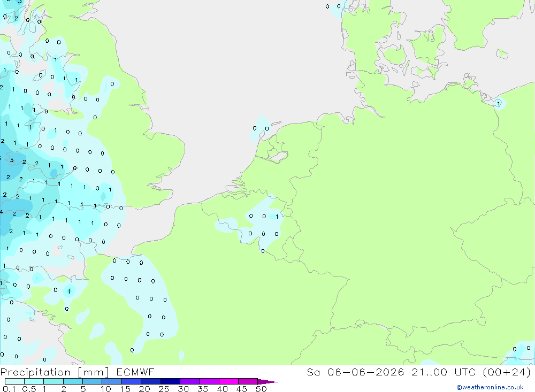The image size is (535, 392).
Task: Click the legend label '20'
Action: (x=144, y=389)
